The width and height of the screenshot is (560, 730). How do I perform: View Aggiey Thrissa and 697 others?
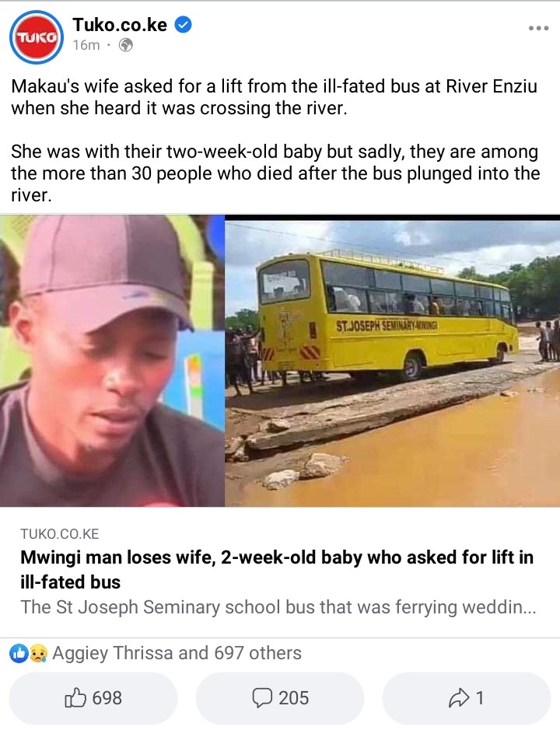click(x=177, y=653)
